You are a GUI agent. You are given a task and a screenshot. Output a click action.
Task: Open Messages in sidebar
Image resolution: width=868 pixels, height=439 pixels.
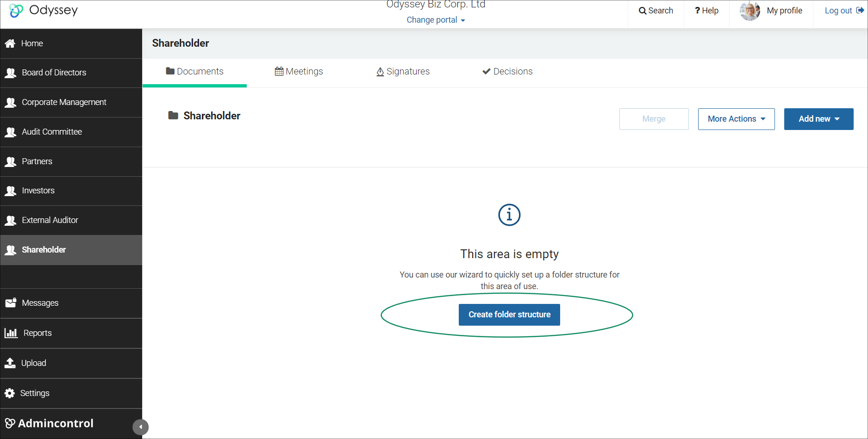pos(71,303)
